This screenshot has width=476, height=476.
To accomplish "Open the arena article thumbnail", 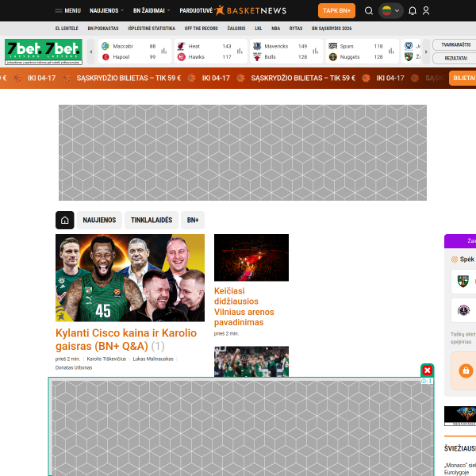I will (251, 257).
